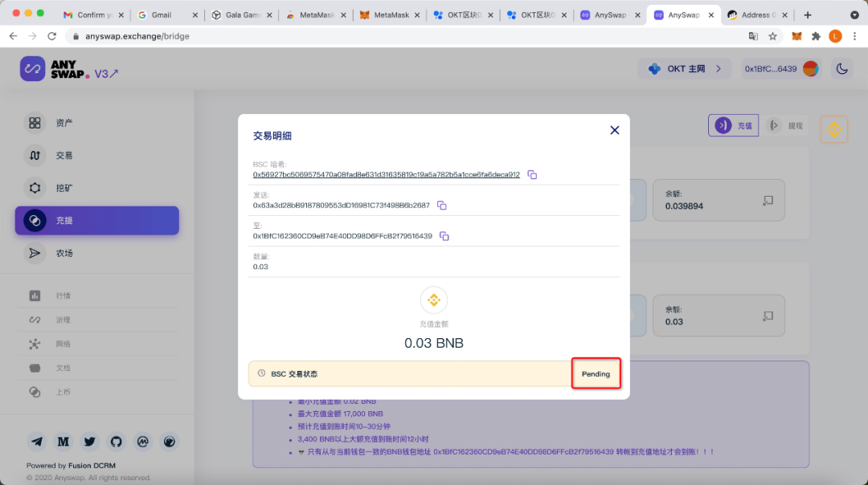Open the Farm (农场) sidebar item
The width and height of the screenshot is (868, 485).
(97, 253)
